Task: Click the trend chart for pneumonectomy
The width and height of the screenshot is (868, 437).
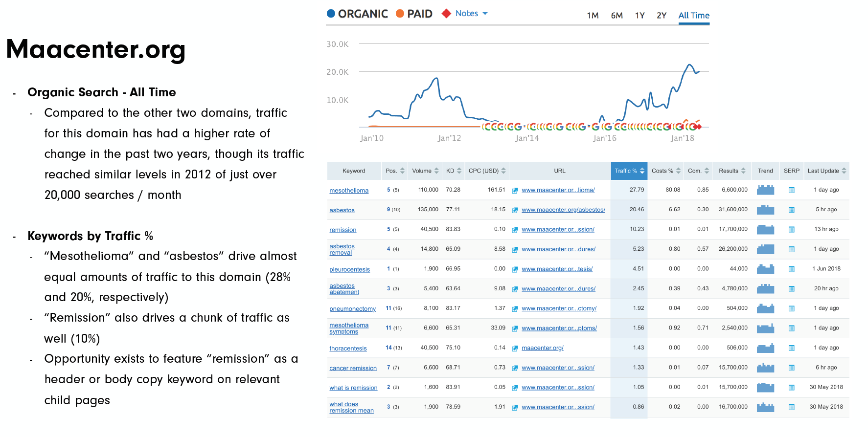Action: point(765,308)
